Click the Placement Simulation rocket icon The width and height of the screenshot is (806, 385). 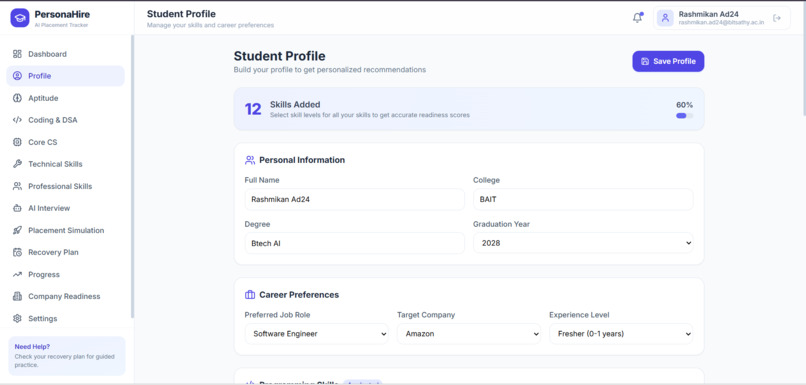17,230
